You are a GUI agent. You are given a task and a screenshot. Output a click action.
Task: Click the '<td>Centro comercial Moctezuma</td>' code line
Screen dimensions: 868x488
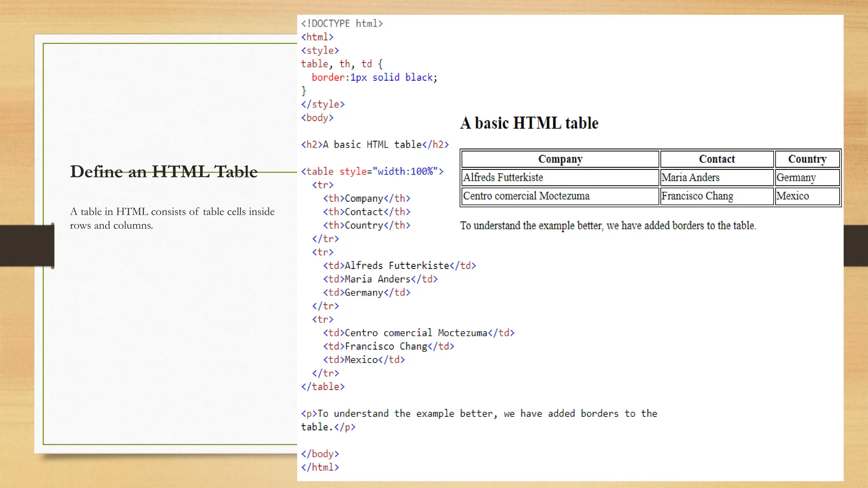[419, 333]
